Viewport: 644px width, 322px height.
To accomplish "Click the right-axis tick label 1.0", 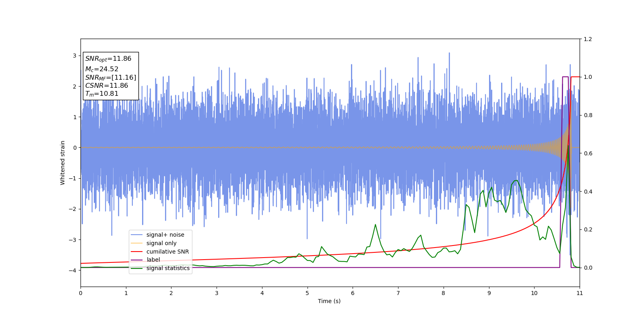I will (x=588, y=77).
